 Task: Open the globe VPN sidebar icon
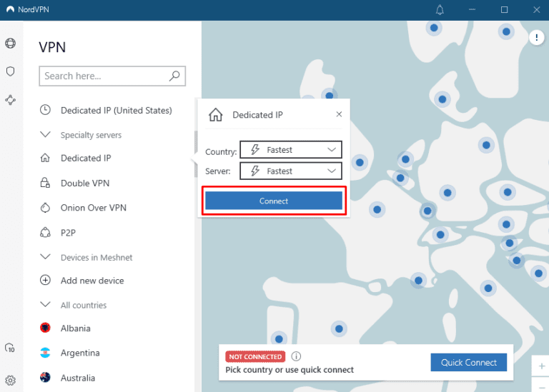tap(10, 44)
